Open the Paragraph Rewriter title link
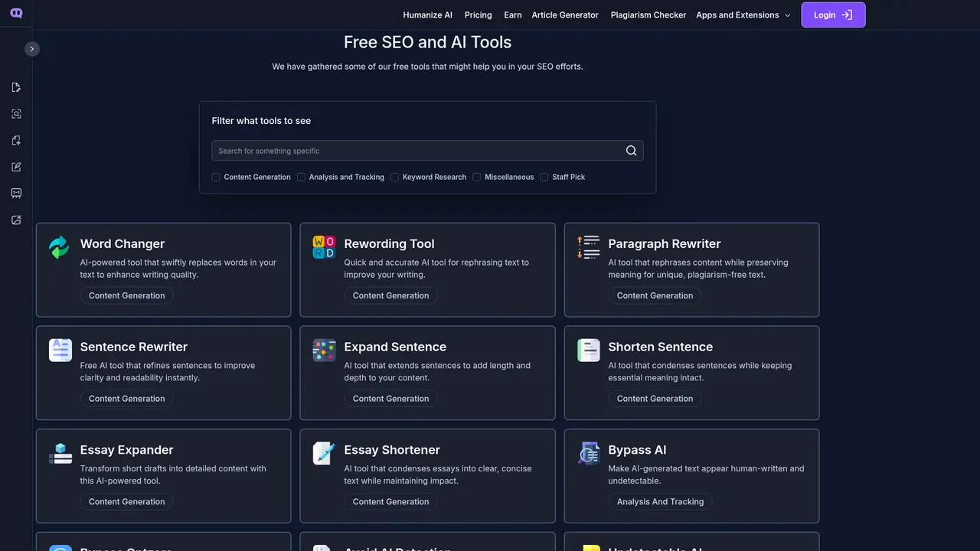This screenshot has width=980, height=551. point(665,243)
